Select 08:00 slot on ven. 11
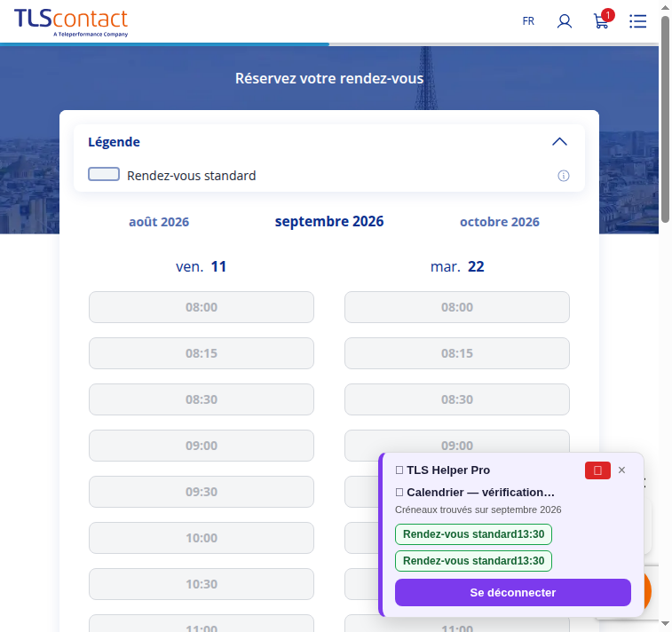 tap(202, 307)
